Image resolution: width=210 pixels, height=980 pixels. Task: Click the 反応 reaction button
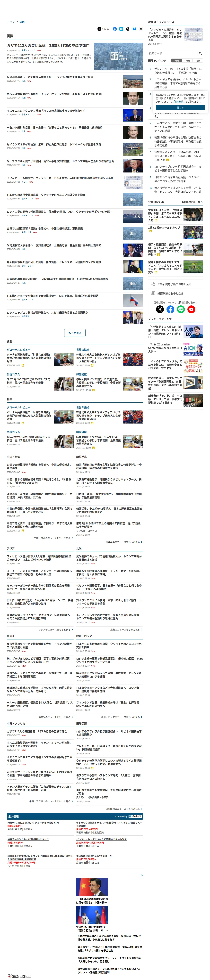(107, 29)
